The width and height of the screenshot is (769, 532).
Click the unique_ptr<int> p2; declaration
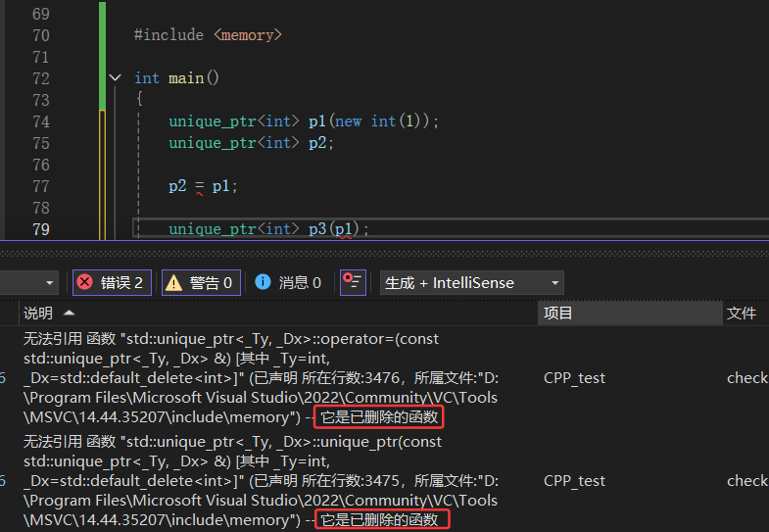[251, 143]
